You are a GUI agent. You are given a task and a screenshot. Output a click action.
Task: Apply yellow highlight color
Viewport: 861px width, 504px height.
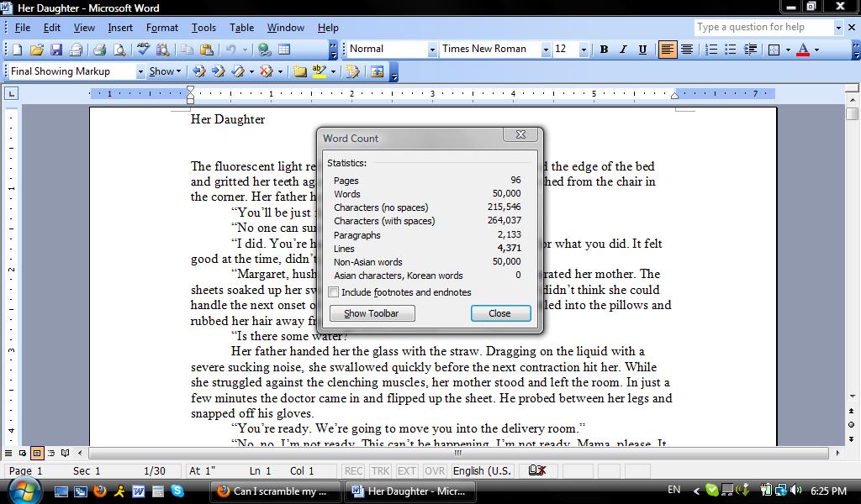coord(320,71)
